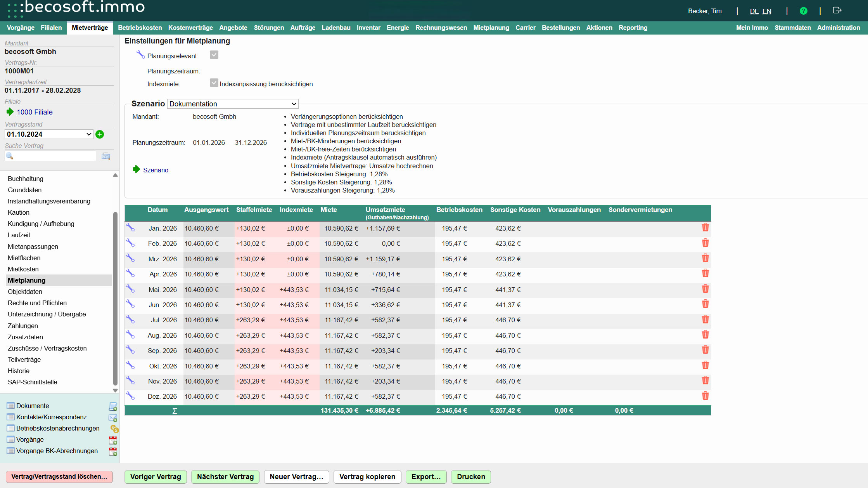Open the Szenario Dokumentation dropdown
Viewport: 868px width, 488px height.
233,104
